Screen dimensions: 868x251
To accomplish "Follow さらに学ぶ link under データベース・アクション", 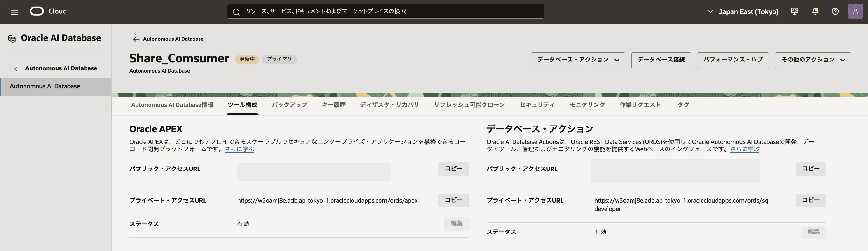I will (x=745, y=149).
